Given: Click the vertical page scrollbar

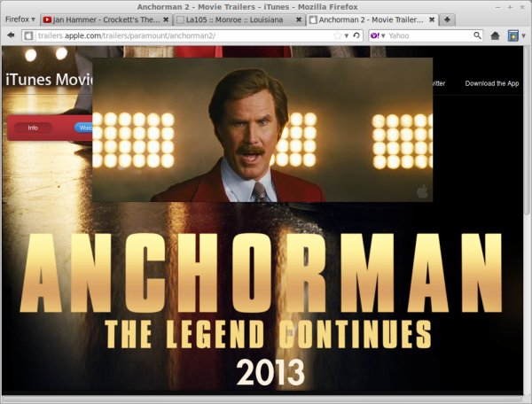Looking at the screenshot, I should pyautogui.click(x=527, y=130).
